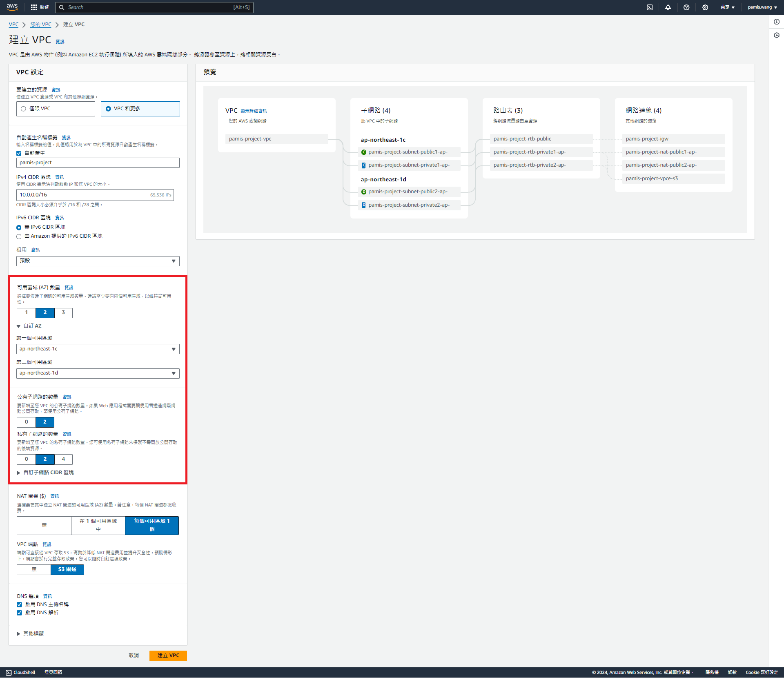
Task: Open the second availability zone dropdown ap-northeast-1d
Action: (x=98, y=373)
